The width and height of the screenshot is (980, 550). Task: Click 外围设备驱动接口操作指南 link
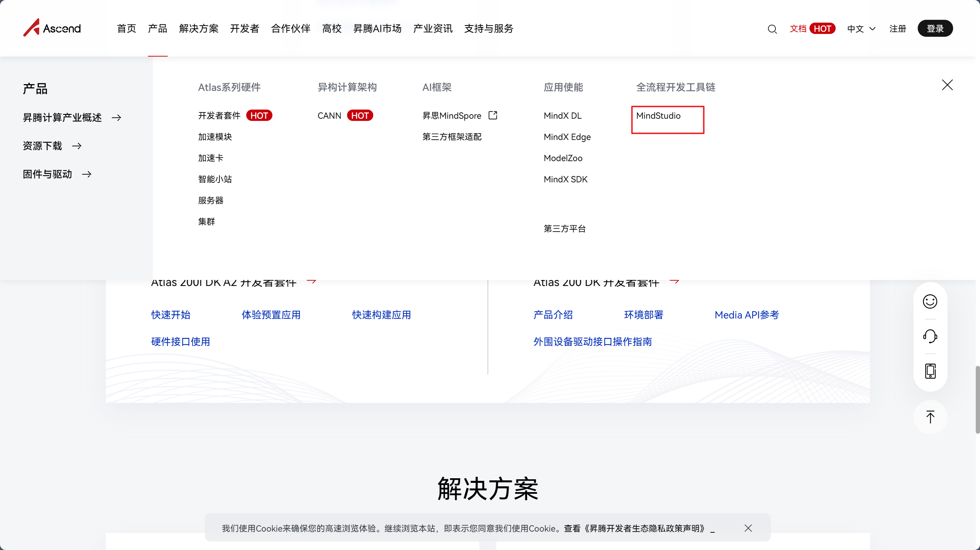point(592,341)
